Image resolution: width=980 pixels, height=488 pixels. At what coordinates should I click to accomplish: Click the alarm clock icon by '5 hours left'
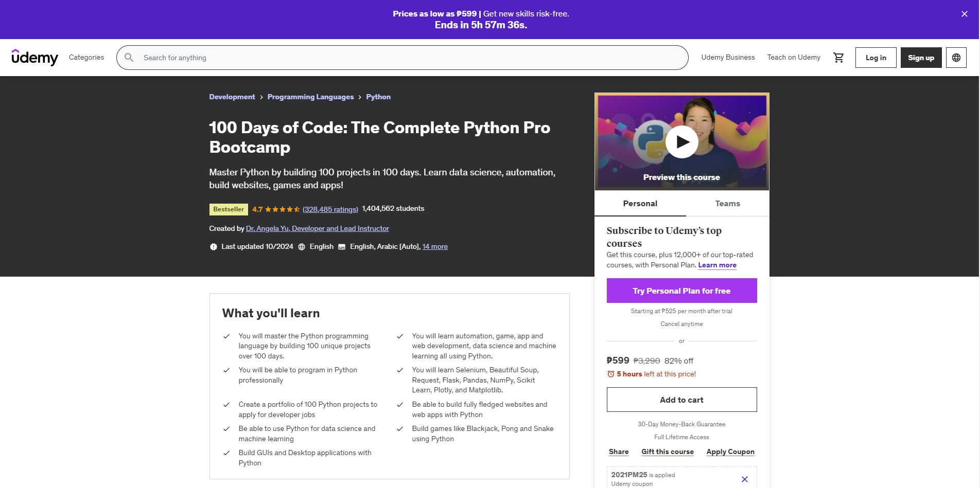(x=610, y=374)
